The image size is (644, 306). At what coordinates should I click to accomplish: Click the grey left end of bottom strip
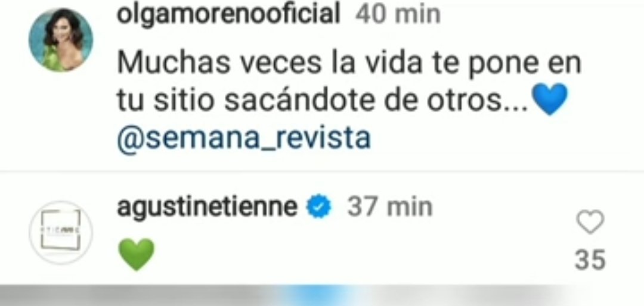[41, 295]
